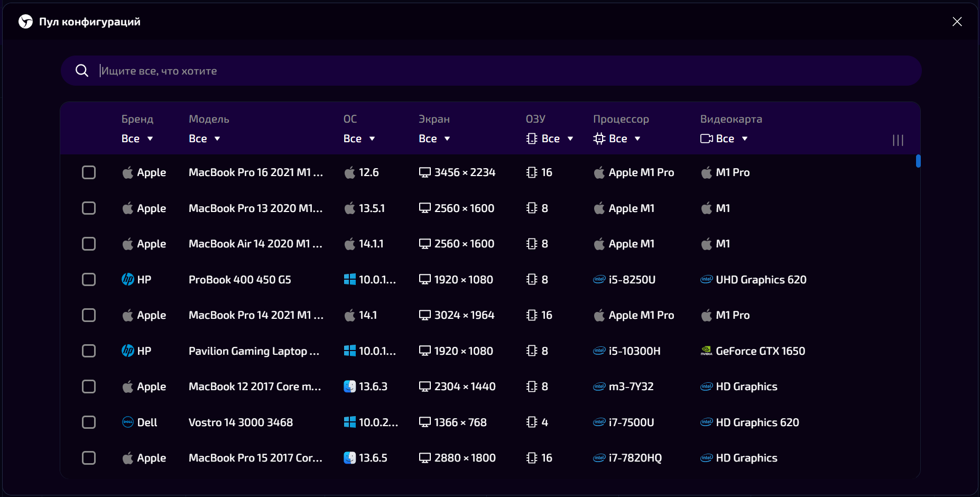Click processor i7-7500U
This screenshot has width=980, height=497.
[x=631, y=422]
